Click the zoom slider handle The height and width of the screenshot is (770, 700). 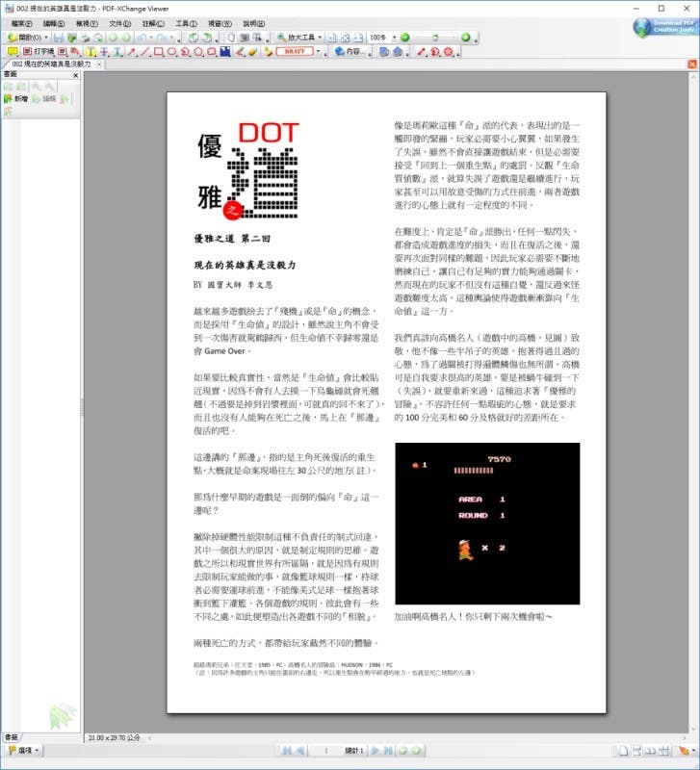pyautogui.click(x=435, y=38)
